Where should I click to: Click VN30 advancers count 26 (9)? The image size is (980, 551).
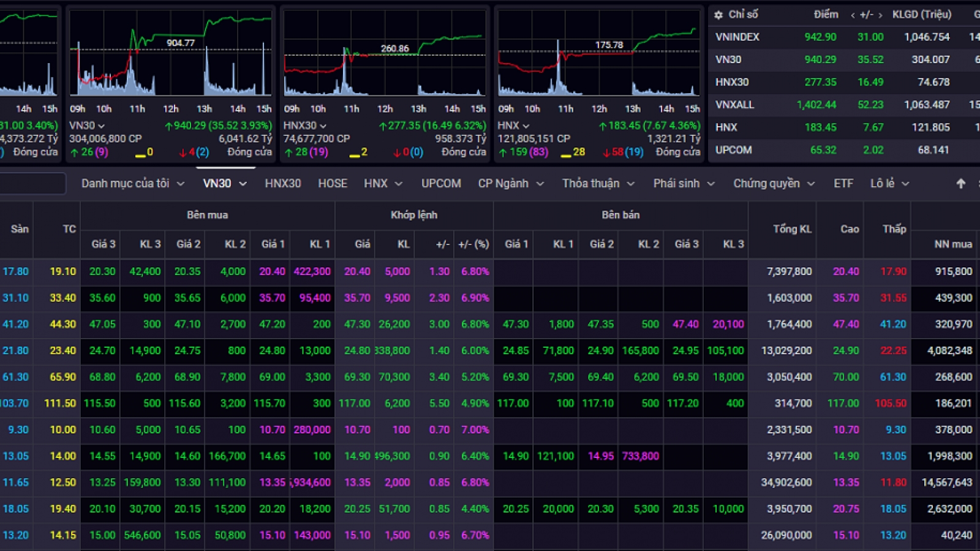point(89,152)
